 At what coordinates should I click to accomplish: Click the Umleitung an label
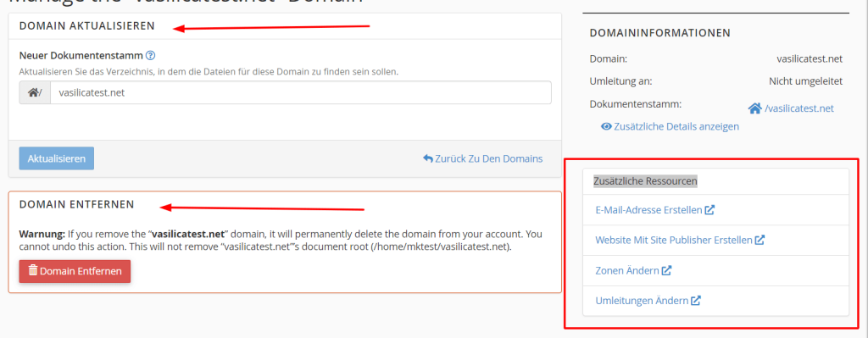[621, 81]
